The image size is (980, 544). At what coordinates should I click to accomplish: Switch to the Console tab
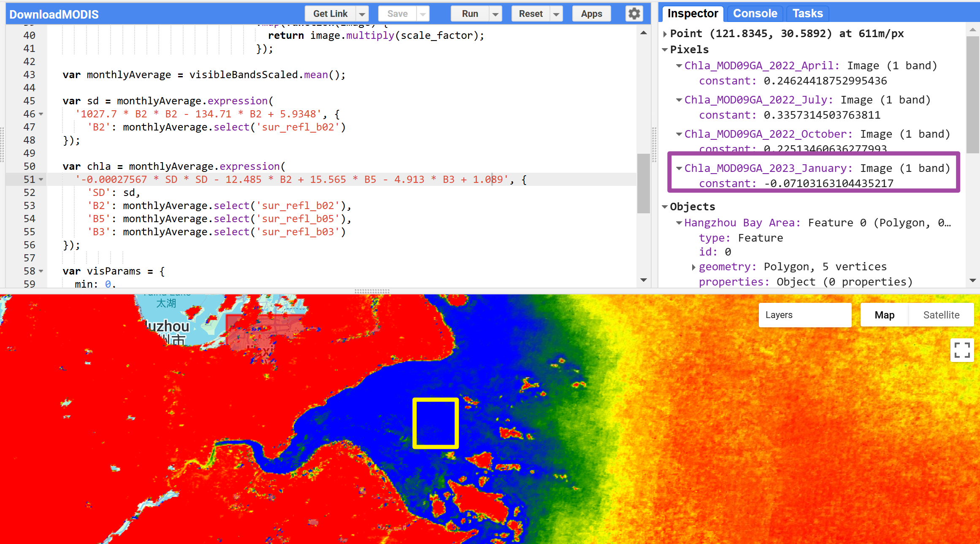point(755,14)
